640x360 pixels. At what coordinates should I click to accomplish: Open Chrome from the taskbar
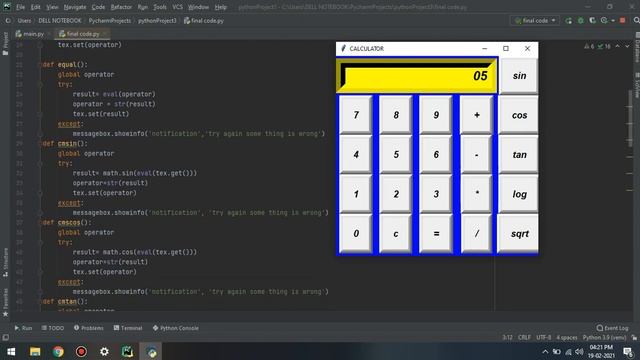tap(58, 351)
